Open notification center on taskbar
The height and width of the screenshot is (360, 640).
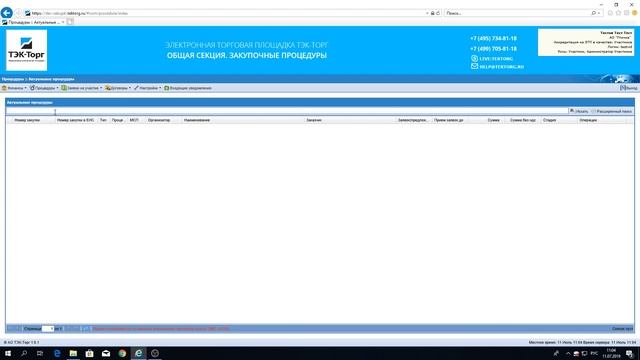pos(630,353)
